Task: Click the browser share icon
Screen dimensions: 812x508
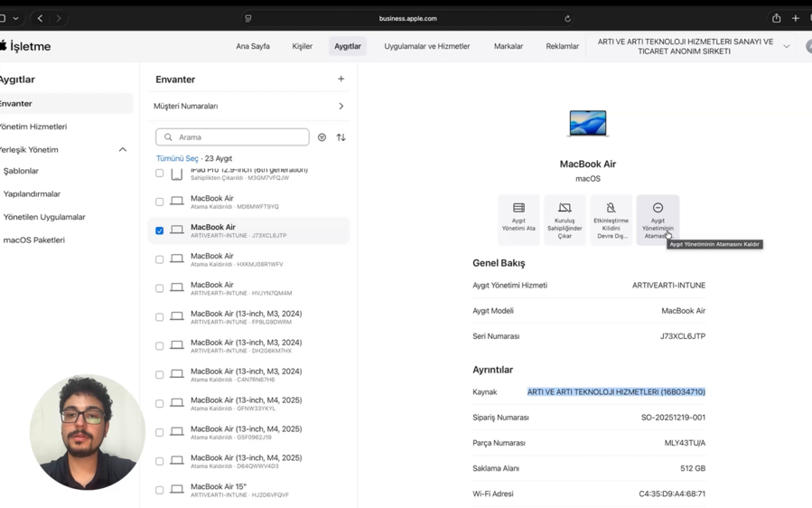Action: click(776, 18)
